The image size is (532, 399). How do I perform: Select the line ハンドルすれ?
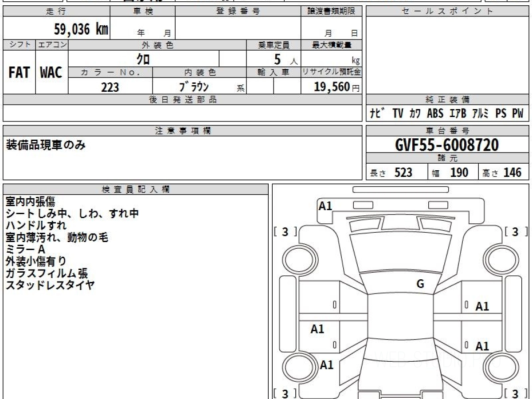coord(36,226)
